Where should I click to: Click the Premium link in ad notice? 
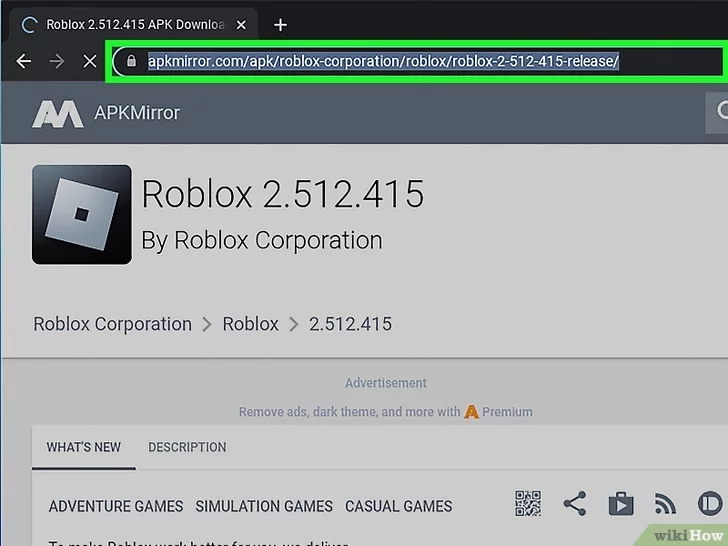tap(507, 412)
